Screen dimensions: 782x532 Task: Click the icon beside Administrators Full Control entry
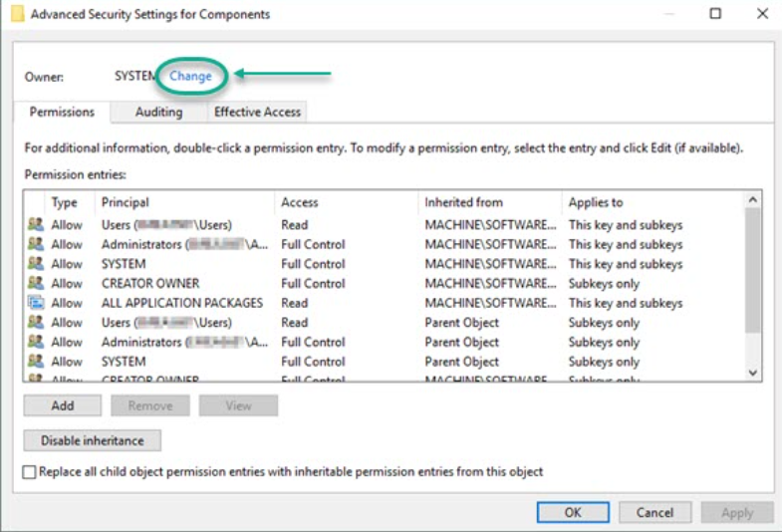[x=36, y=244]
